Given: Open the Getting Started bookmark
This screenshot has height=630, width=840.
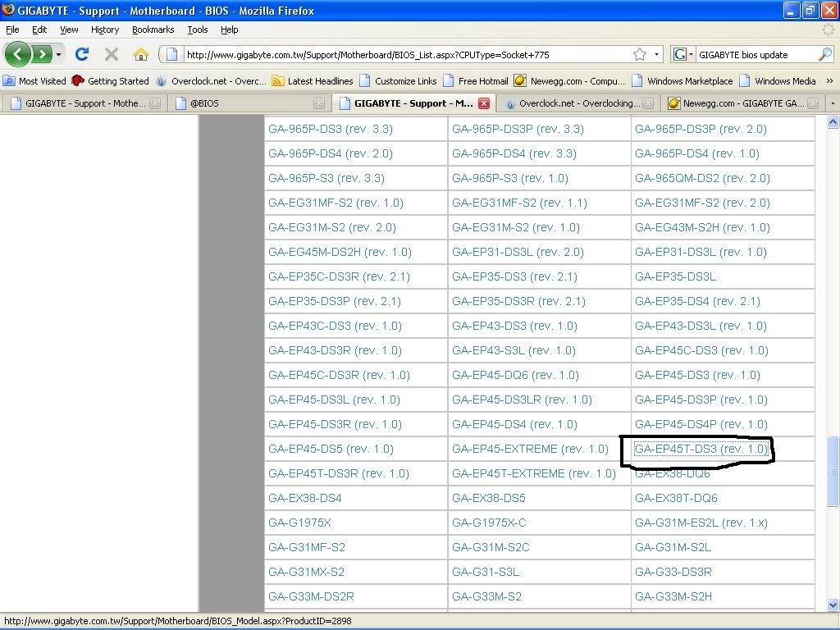Looking at the screenshot, I should 111,81.
